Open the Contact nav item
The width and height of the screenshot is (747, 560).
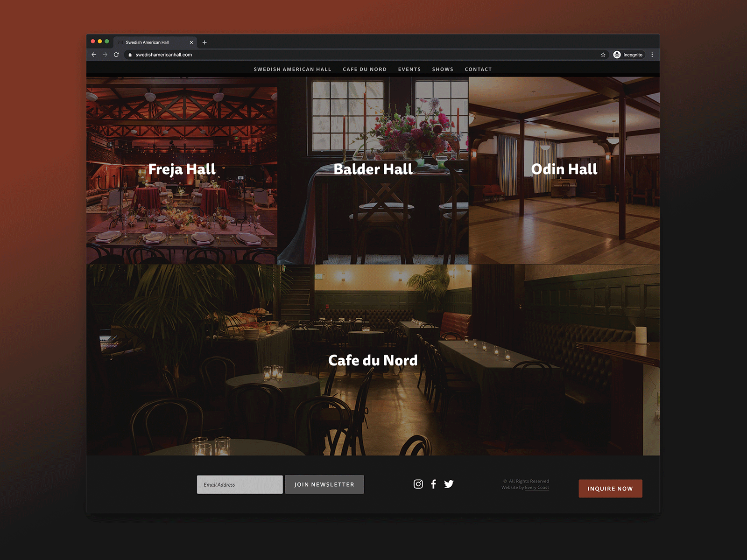pos(478,70)
